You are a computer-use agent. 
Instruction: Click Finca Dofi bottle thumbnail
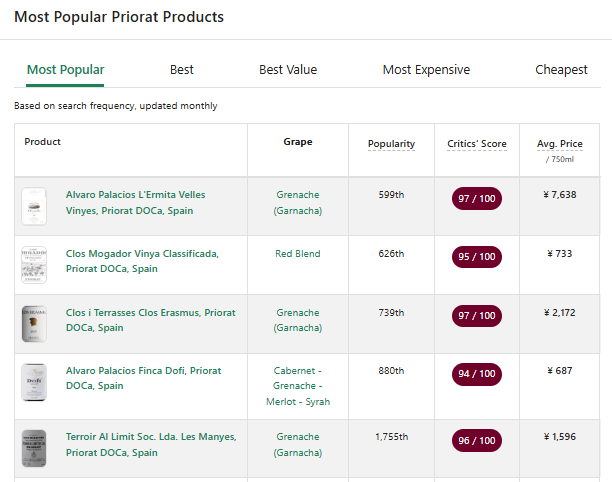coord(34,382)
